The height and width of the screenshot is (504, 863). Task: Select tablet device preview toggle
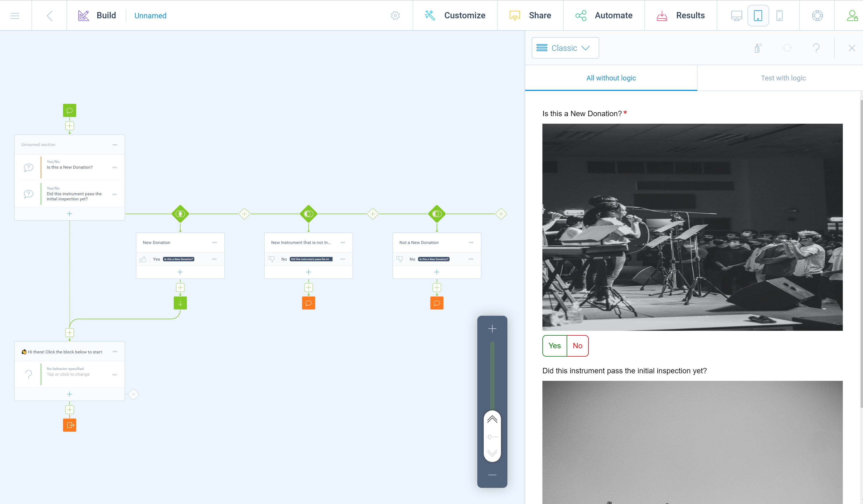click(x=758, y=16)
